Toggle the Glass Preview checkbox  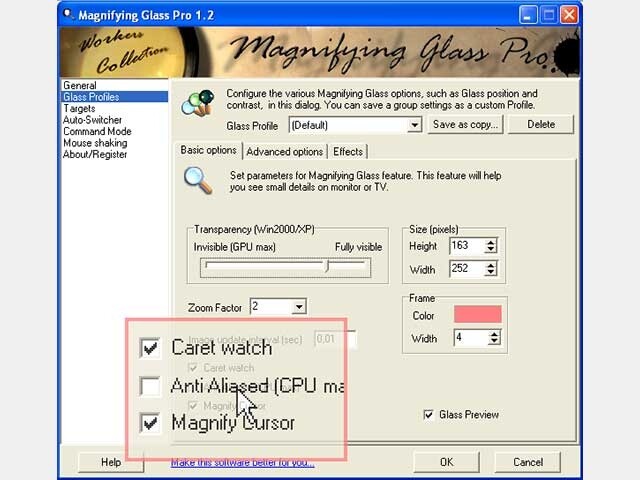tap(428, 415)
